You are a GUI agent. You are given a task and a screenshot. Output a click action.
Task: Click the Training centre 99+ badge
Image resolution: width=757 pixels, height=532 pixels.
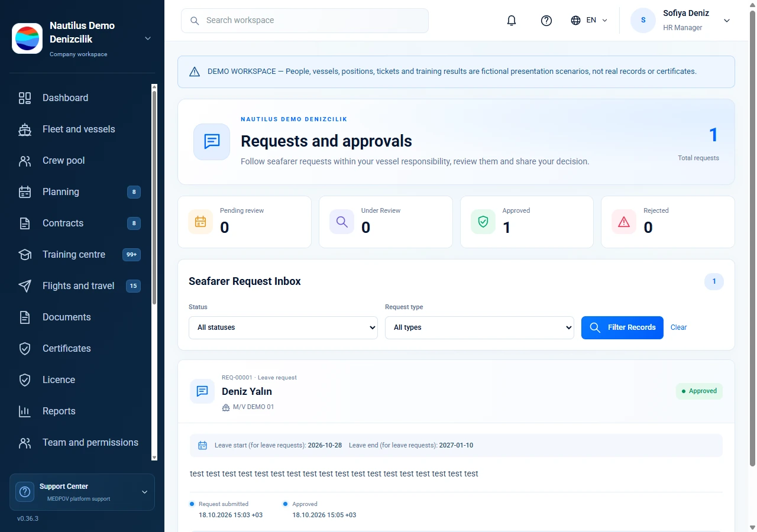point(131,255)
